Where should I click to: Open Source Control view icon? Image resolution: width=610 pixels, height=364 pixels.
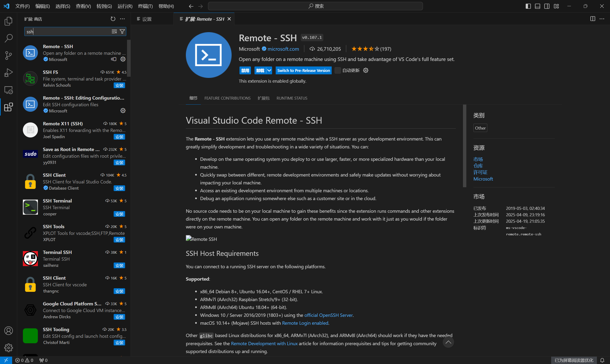pos(9,56)
